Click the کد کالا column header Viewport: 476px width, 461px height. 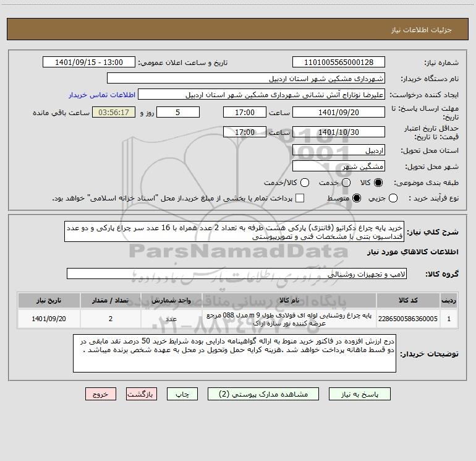pos(408,301)
